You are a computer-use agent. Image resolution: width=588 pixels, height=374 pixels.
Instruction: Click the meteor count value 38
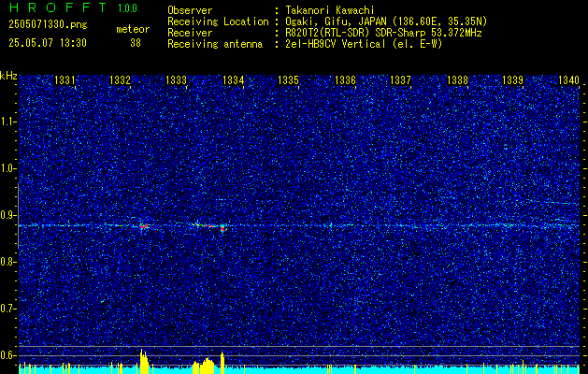pyautogui.click(x=136, y=43)
